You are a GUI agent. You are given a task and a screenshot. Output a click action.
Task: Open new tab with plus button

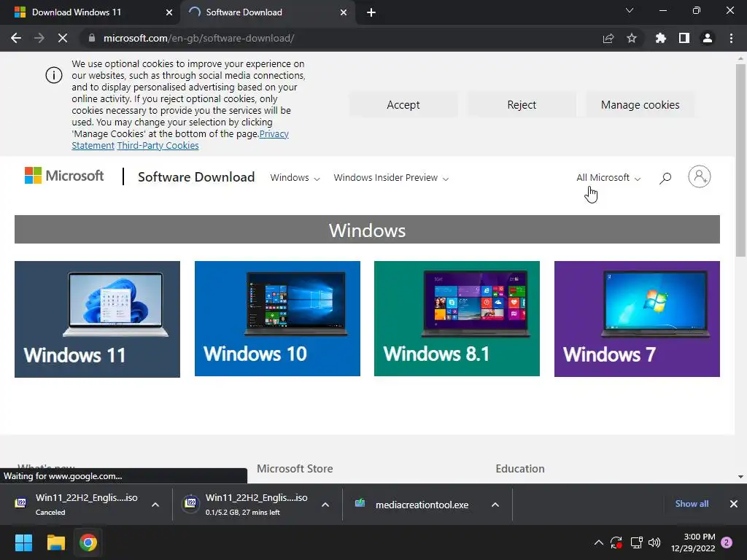tap(371, 12)
